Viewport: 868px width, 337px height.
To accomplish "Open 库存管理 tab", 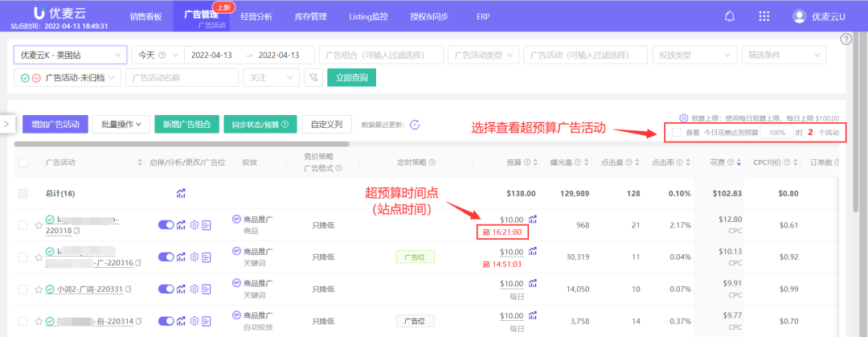I will [310, 16].
